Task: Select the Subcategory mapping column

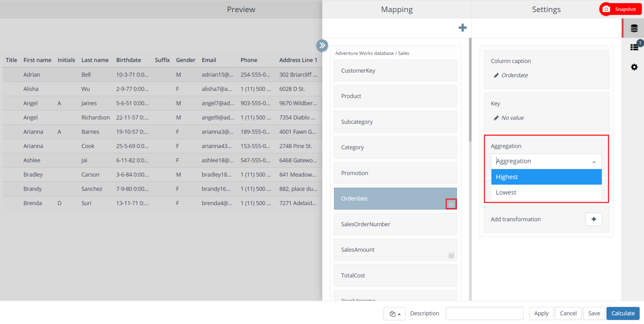Action: point(395,122)
